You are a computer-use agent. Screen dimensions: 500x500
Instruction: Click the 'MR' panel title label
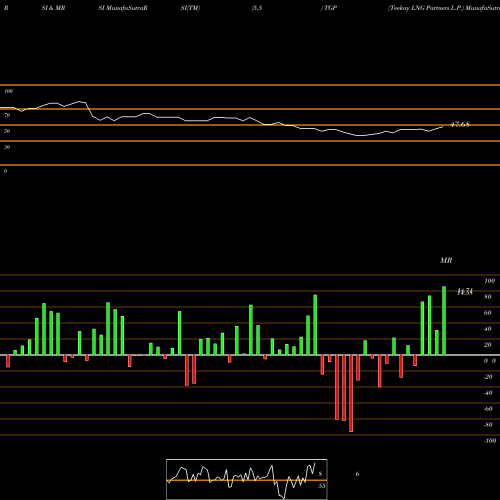click(x=446, y=260)
